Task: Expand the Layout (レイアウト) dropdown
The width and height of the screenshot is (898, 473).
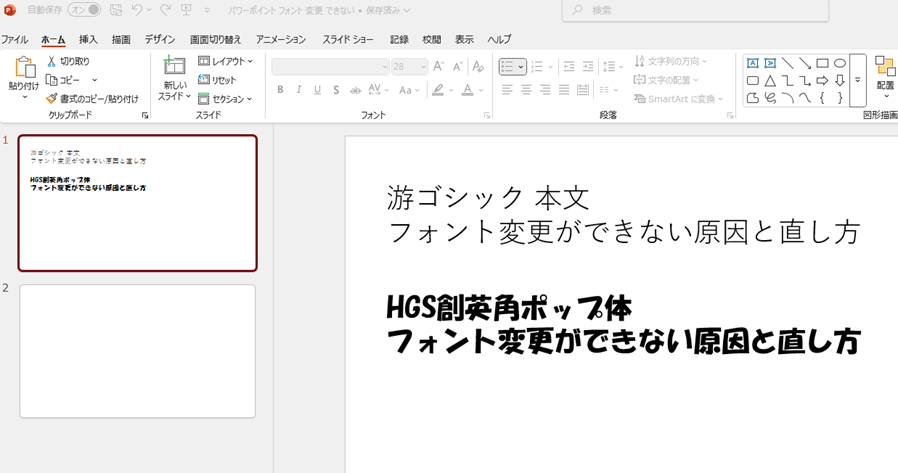Action: [225, 61]
